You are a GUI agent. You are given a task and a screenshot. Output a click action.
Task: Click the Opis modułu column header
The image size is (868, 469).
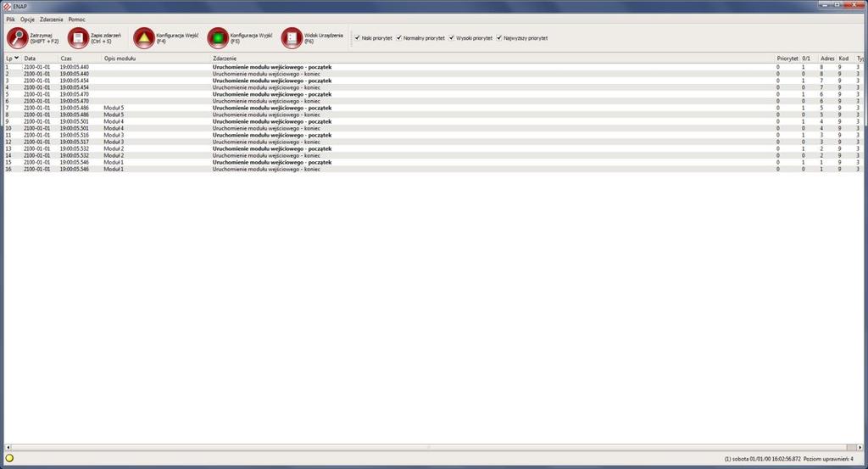click(x=157, y=59)
